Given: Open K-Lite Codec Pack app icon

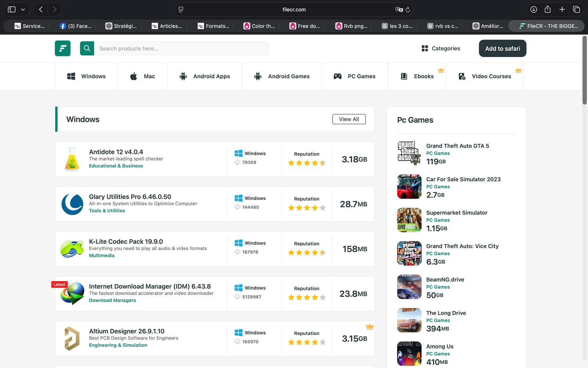Looking at the screenshot, I should pos(72,249).
